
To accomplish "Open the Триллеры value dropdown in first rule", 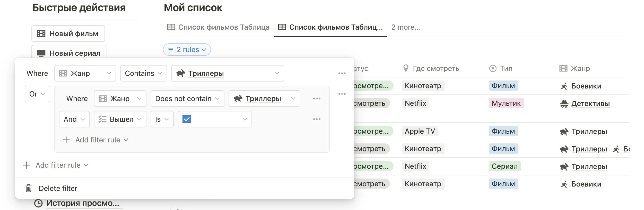I will [228, 73].
